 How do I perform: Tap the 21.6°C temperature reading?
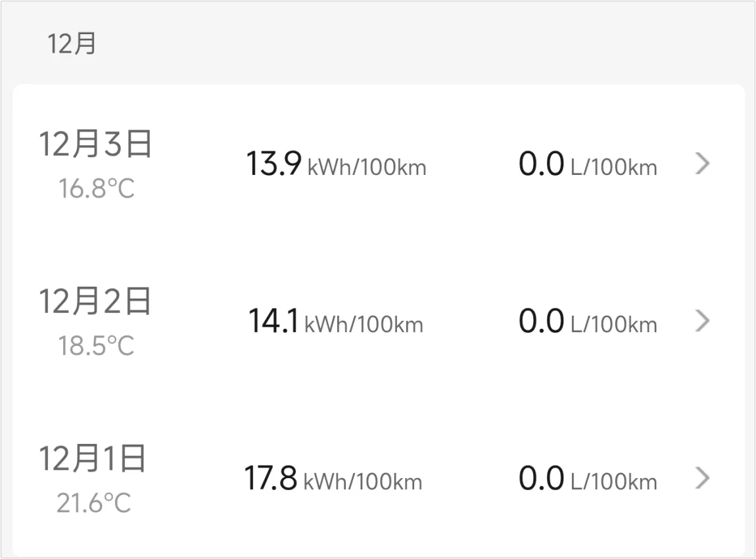(93, 504)
